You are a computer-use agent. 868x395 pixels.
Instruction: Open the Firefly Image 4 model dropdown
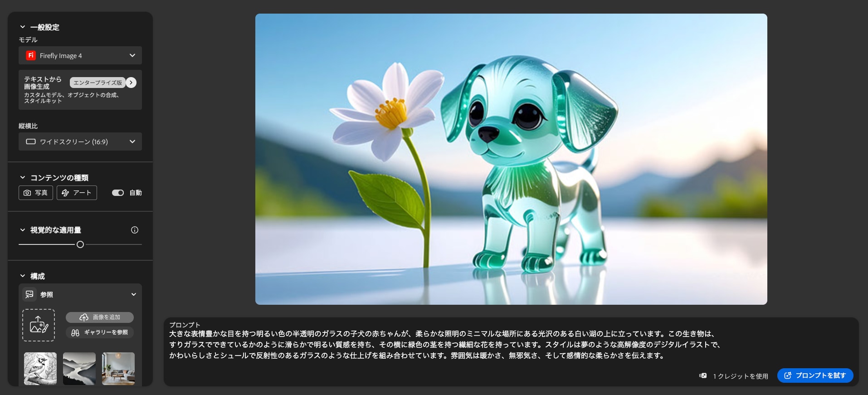[x=80, y=55]
